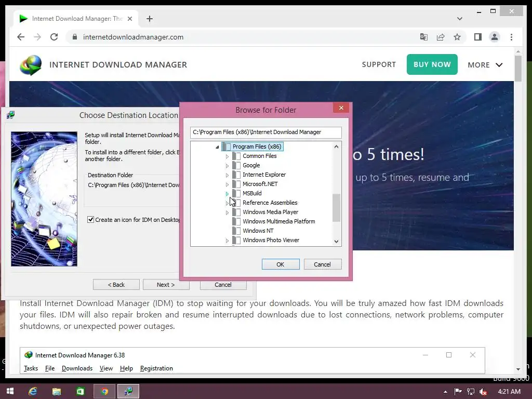Viewport: 532px width, 399px height.
Task: Click the folder tree scroll down arrow
Action: click(336, 241)
